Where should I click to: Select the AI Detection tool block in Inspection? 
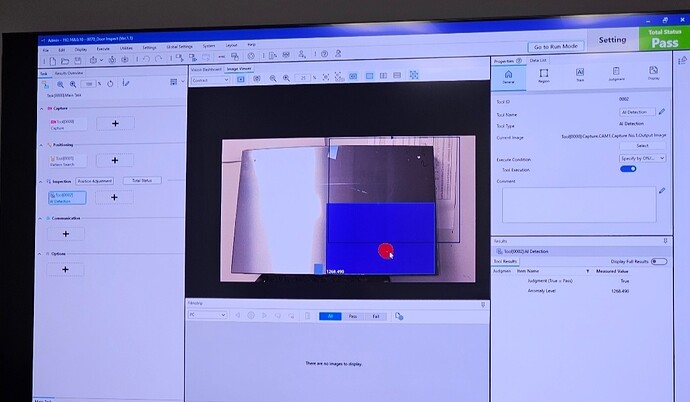point(67,198)
